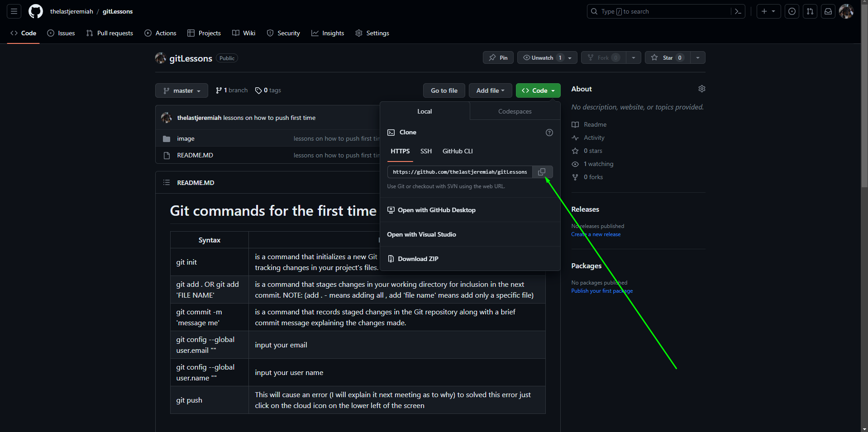Screen dimensions: 868x432
Task: View the 1 branch link
Action: (232, 90)
